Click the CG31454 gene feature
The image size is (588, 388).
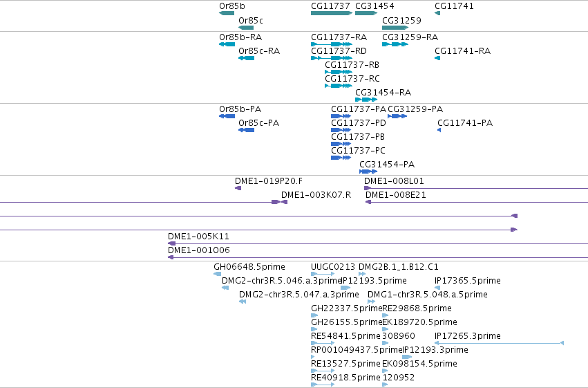click(x=366, y=13)
